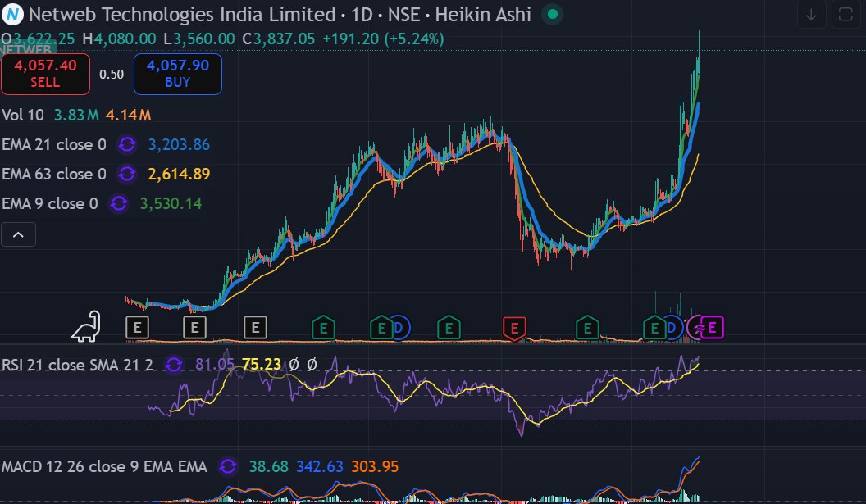Image resolution: width=866 pixels, height=504 pixels.
Task: Select the MACD 12 26 close legend
Action: pos(104,466)
